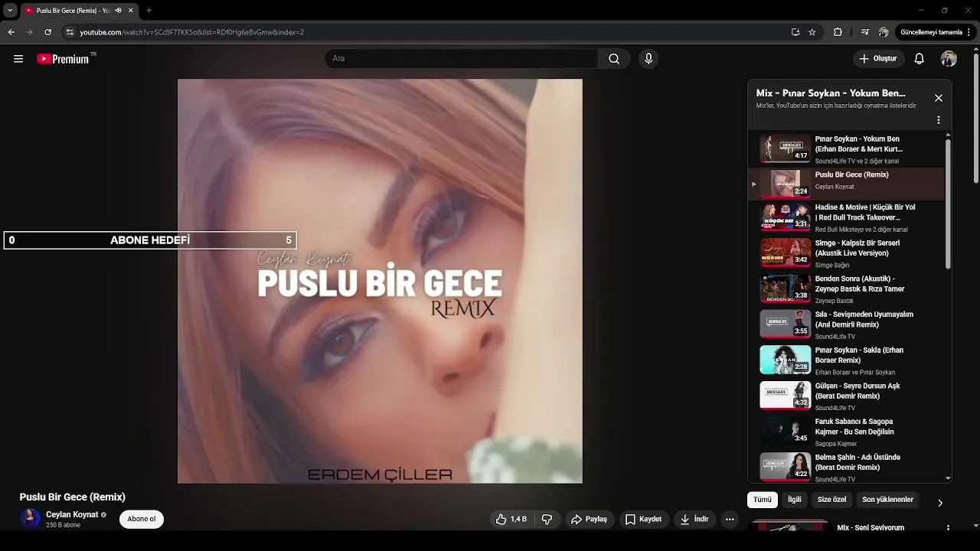This screenshot has height=551, width=980.
Task: Open Mix playlist three-dot options
Action: click(x=939, y=120)
